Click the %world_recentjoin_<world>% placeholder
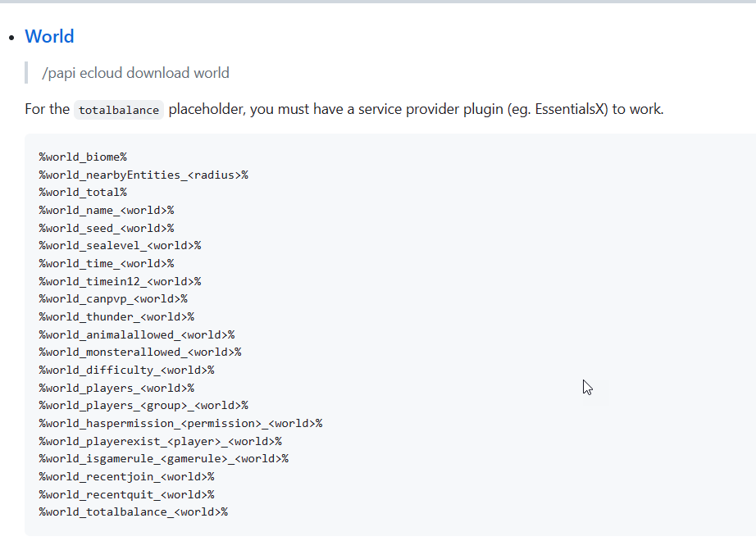The width and height of the screenshot is (756, 541). [x=126, y=476]
